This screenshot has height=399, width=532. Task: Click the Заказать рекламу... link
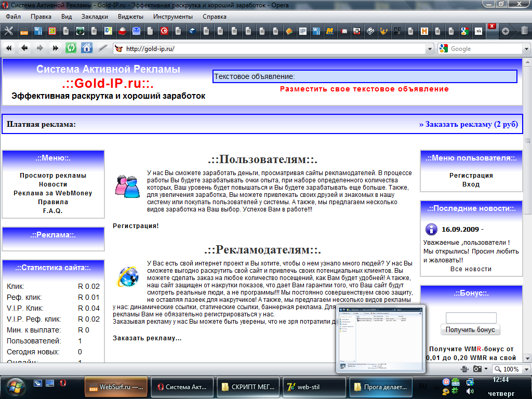[x=147, y=338]
